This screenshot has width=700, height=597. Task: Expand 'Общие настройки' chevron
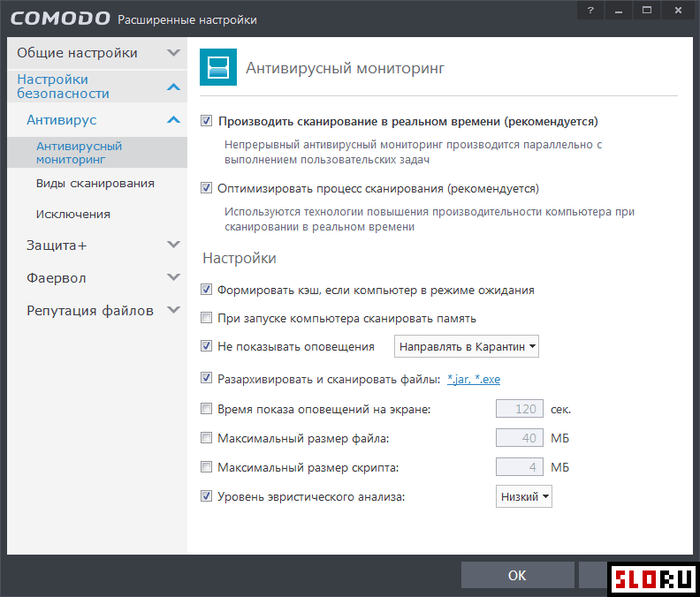(173, 53)
